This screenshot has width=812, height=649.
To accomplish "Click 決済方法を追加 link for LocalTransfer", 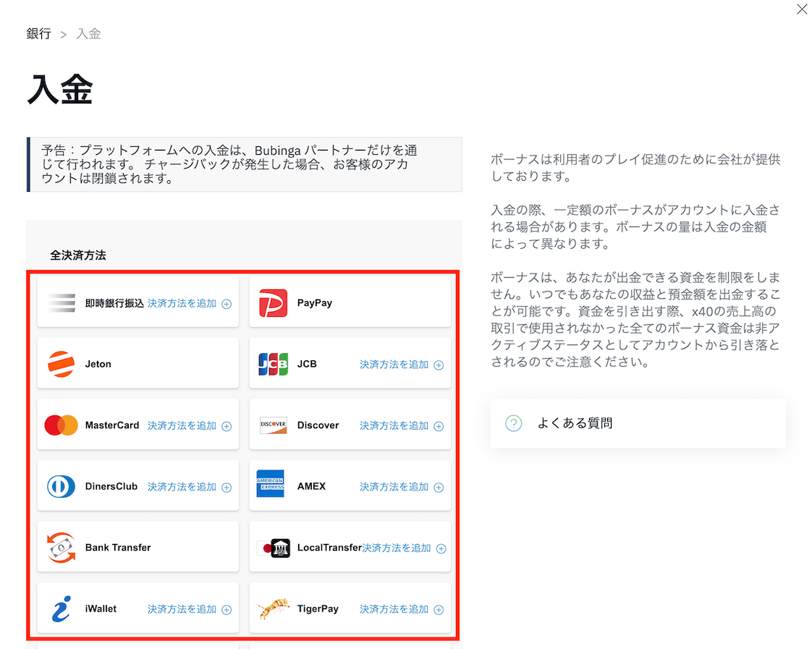I will click(x=397, y=548).
